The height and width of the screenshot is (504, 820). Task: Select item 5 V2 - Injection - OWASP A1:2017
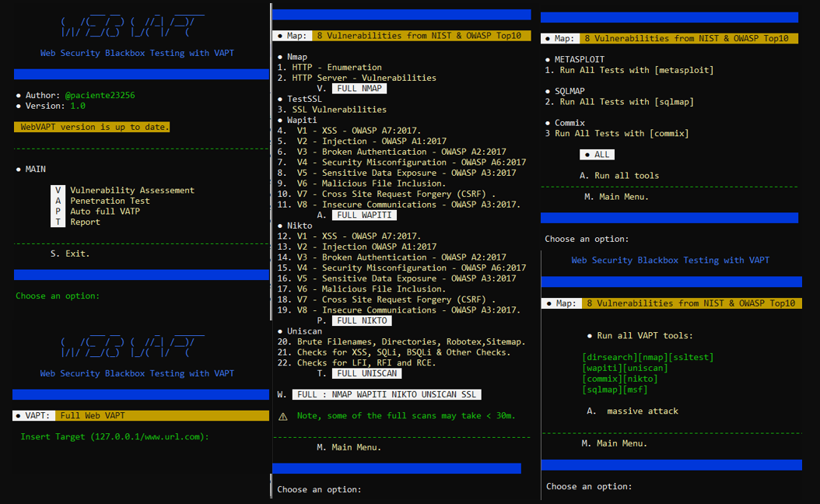(x=362, y=141)
